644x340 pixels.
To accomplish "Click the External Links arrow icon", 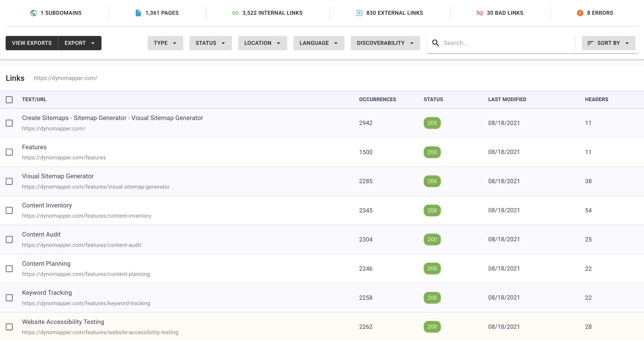I will click(359, 13).
